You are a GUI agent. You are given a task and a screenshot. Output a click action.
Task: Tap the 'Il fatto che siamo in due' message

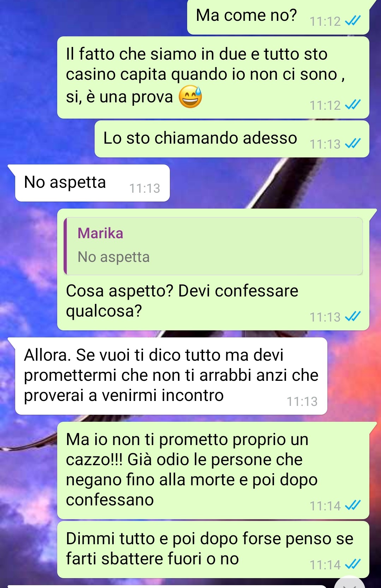coord(213,77)
